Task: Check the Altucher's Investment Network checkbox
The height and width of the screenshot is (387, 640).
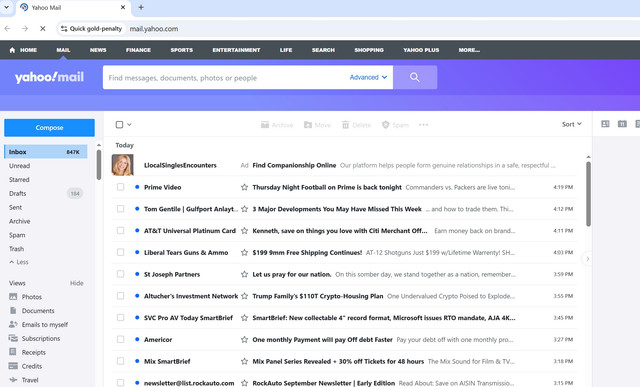Action: pyautogui.click(x=120, y=296)
